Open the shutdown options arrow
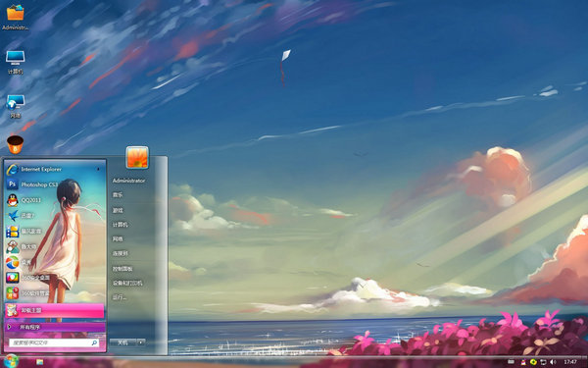The height and width of the screenshot is (368, 588). (141, 342)
